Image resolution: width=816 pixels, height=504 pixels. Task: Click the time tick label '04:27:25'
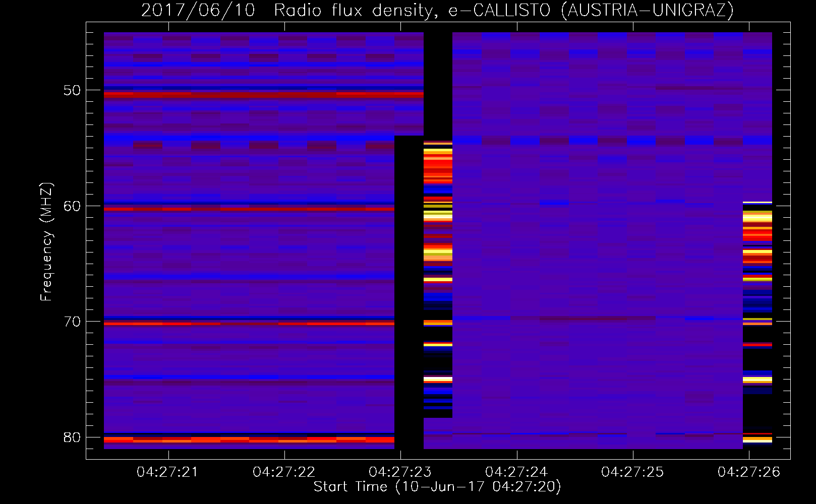pos(632,472)
